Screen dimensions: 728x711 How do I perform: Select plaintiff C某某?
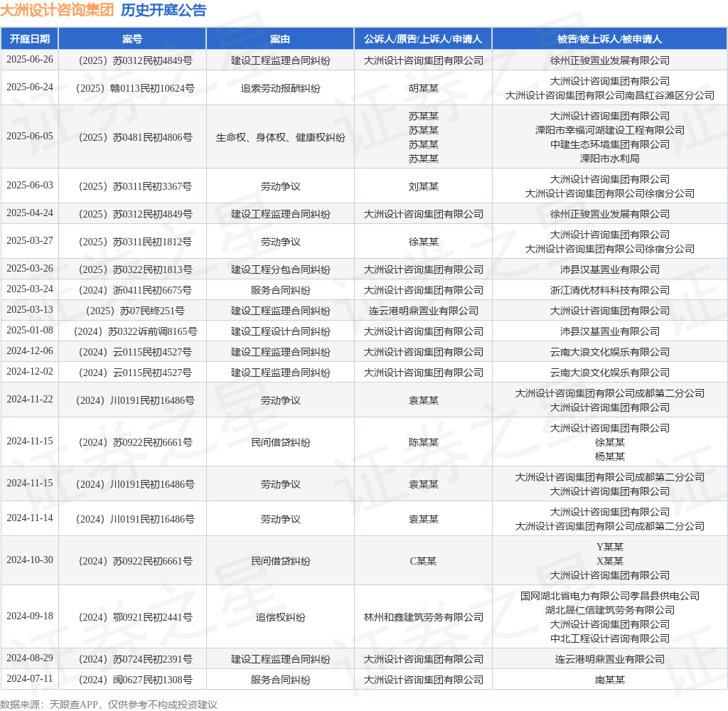coord(424,561)
